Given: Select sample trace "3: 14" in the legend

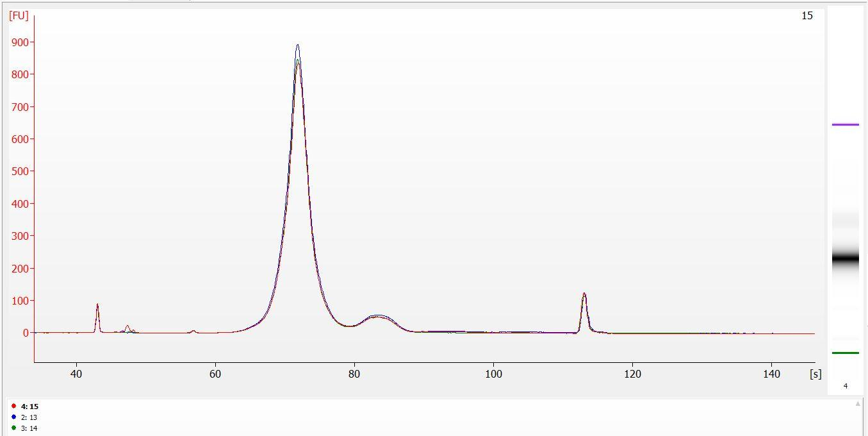Looking at the screenshot, I should (28, 426).
